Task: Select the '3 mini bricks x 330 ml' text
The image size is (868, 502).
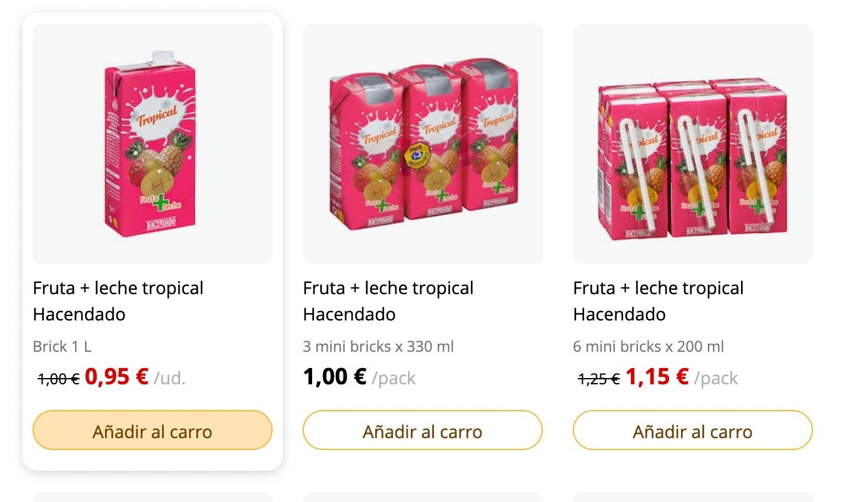Action: pyautogui.click(x=378, y=346)
